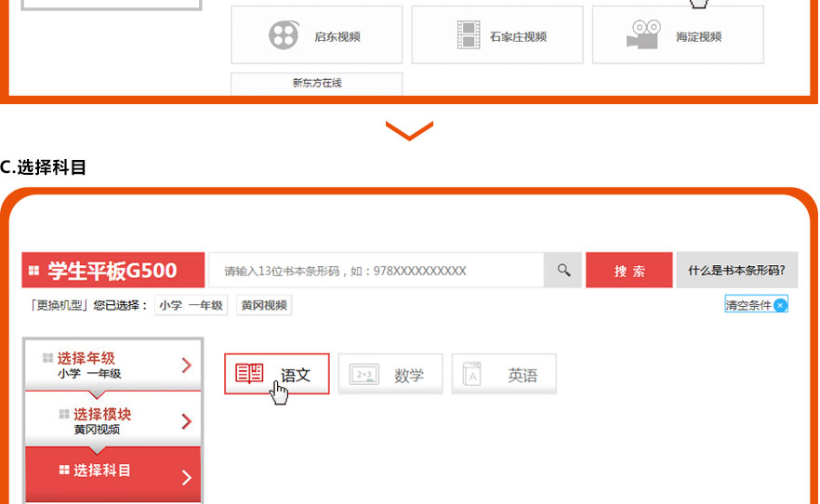Click the 2+3 blackboard icon for 数学

click(x=364, y=375)
